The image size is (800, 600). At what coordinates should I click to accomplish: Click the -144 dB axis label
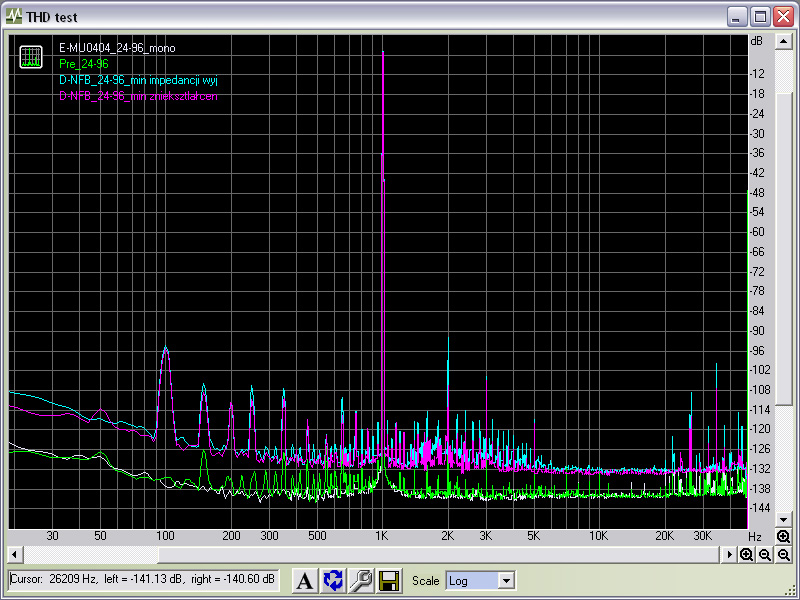[x=760, y=508]
